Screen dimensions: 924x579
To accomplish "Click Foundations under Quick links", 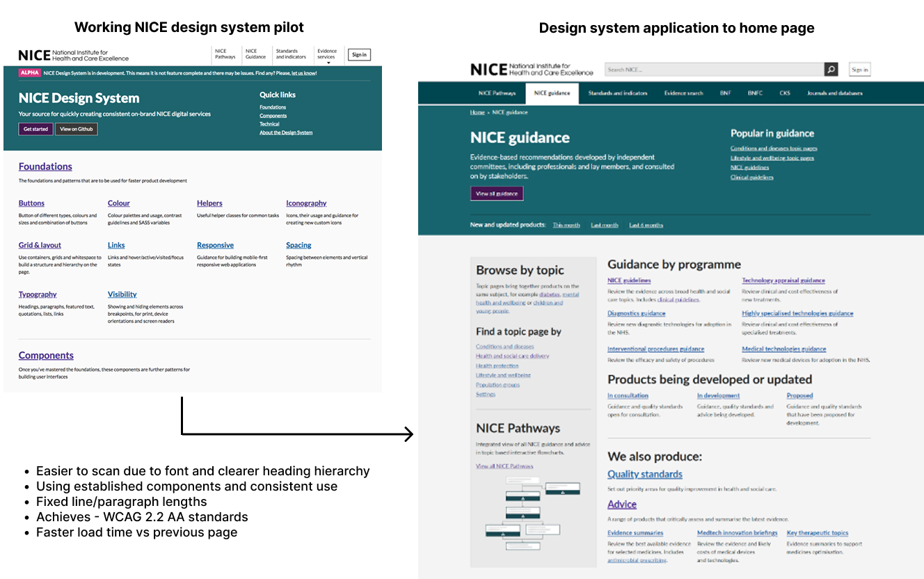I will click(x=273, y=107).
